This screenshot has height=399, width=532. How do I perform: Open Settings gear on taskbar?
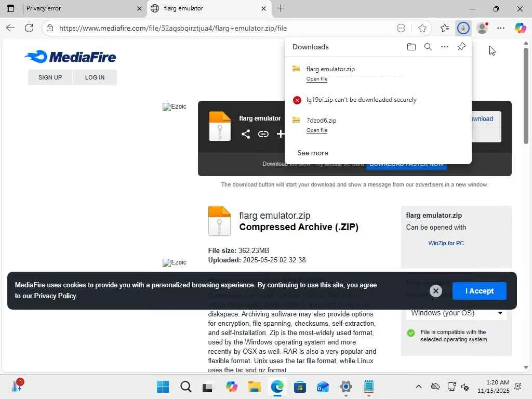pyautogui.click(x=345, y=387)
